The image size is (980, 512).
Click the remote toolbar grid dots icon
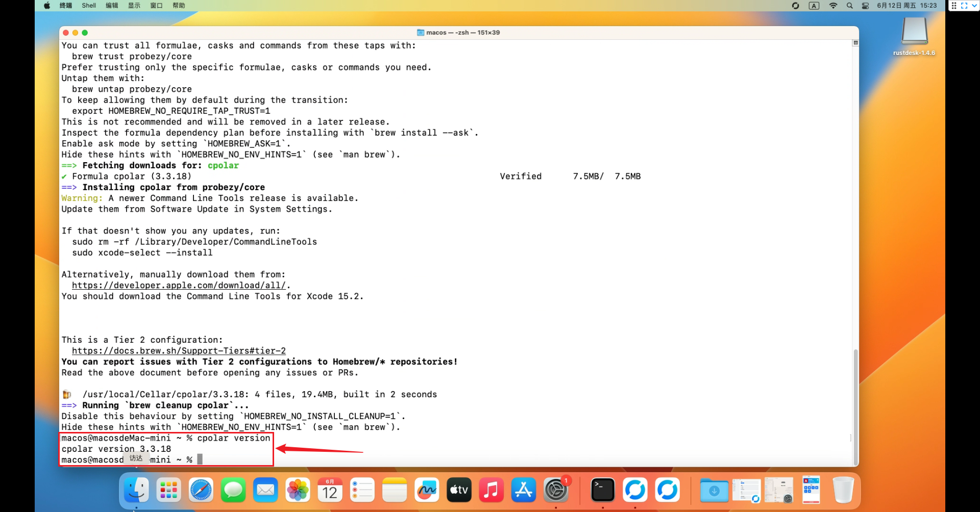[954, 6]
